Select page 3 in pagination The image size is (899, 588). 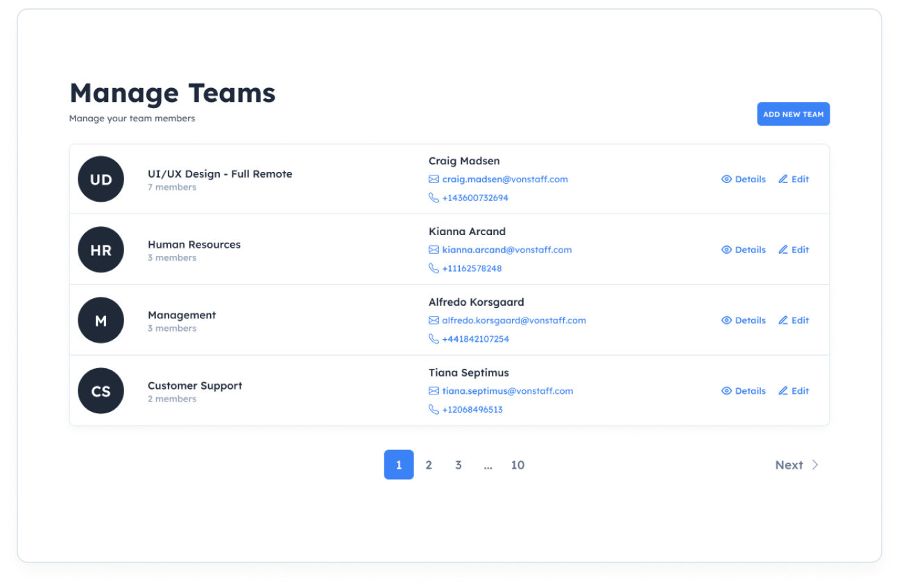459,465
